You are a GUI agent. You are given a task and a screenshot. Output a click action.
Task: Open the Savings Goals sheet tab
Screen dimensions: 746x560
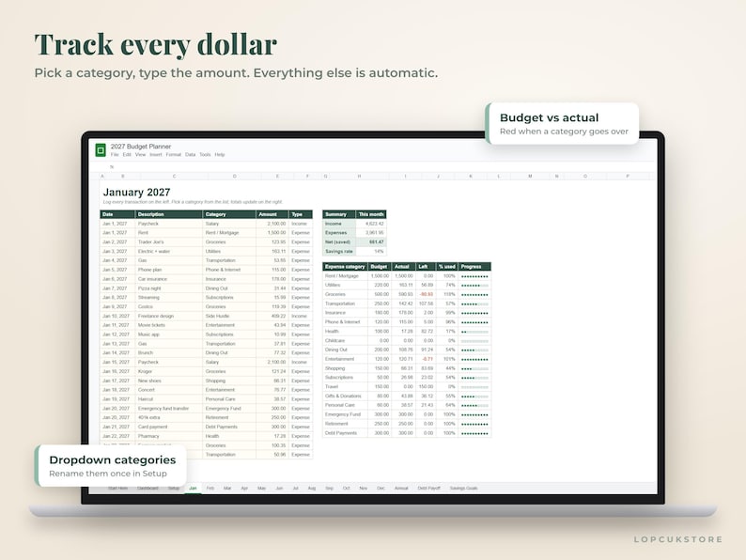464,489
